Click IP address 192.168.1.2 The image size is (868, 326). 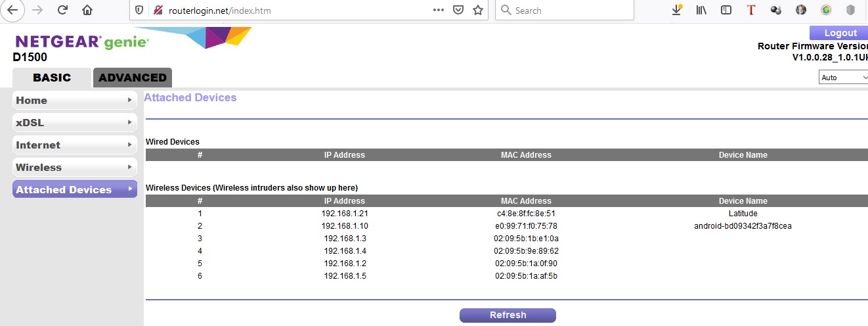[x=345, y=264]
